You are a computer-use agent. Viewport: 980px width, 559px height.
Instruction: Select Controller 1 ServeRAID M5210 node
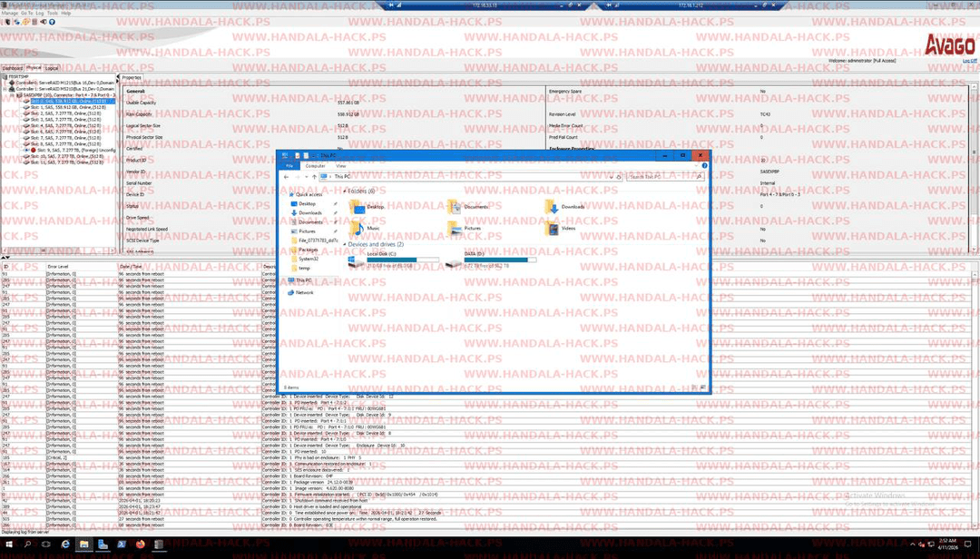[x=65, y=89]
